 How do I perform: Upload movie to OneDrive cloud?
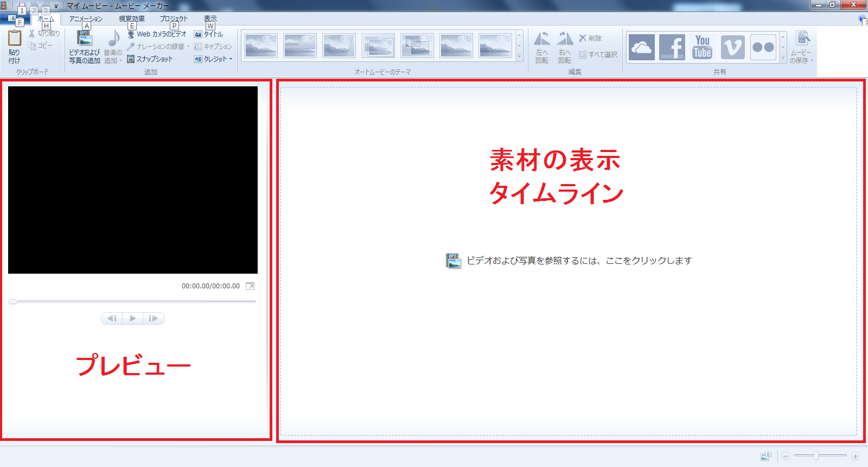coord(641,47)
